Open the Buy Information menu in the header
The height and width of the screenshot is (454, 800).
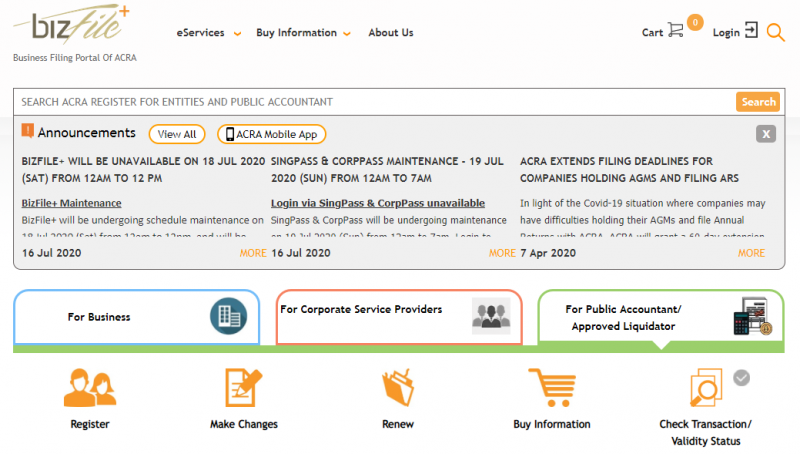[x=296, y=33]
